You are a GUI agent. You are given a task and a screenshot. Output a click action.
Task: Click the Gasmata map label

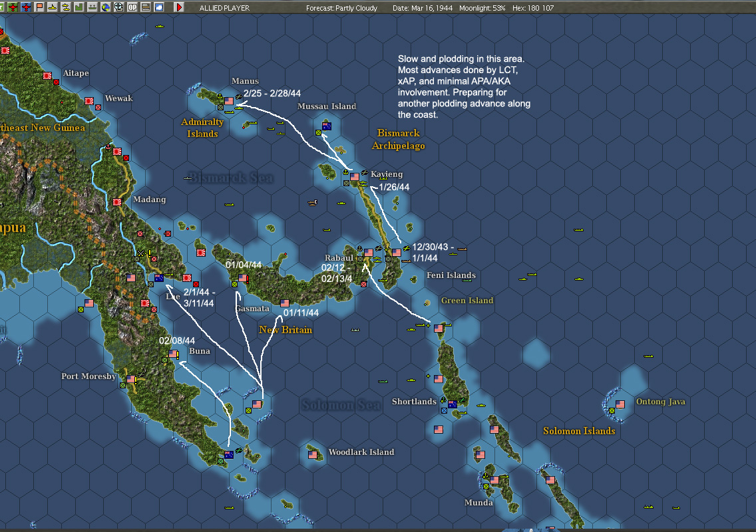[252, 309]
